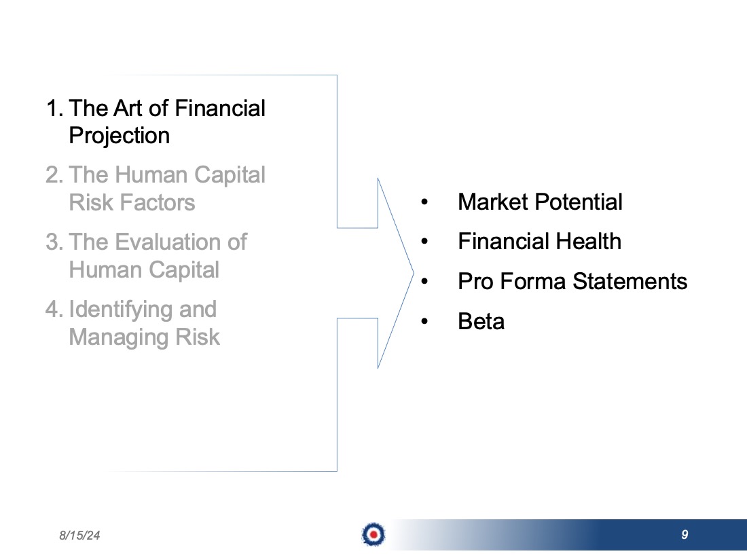Click the bullet point before Beta
Screen dimensions: 747x560
point(425,321)
